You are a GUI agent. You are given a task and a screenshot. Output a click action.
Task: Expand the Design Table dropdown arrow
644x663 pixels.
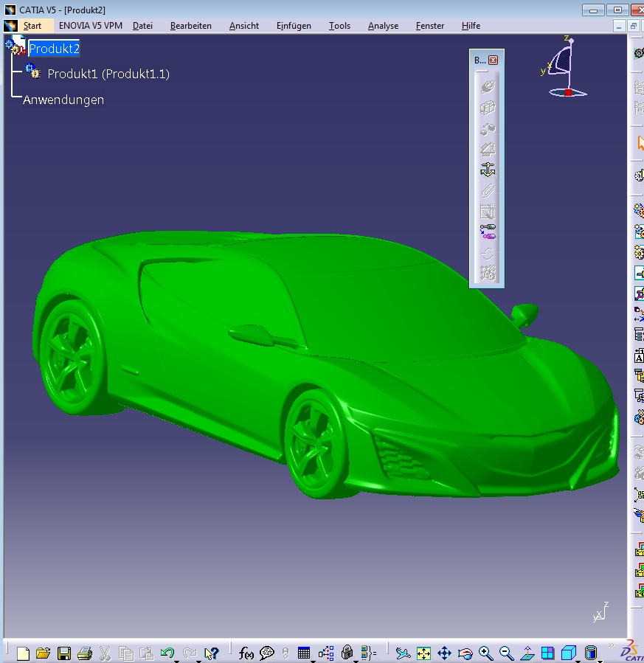click(x=314, y=662)
